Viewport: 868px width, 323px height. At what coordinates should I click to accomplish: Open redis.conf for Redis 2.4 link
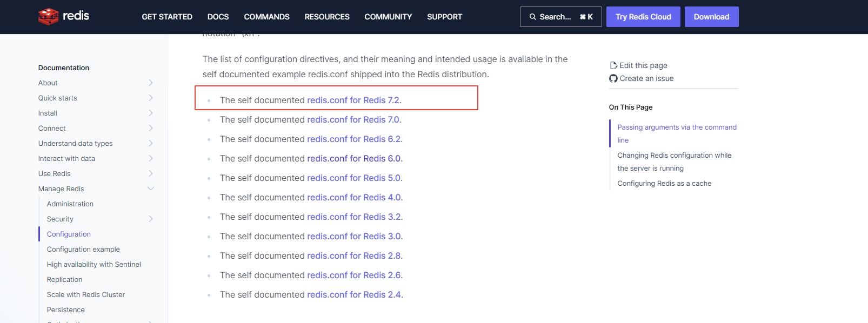(354, 294)
